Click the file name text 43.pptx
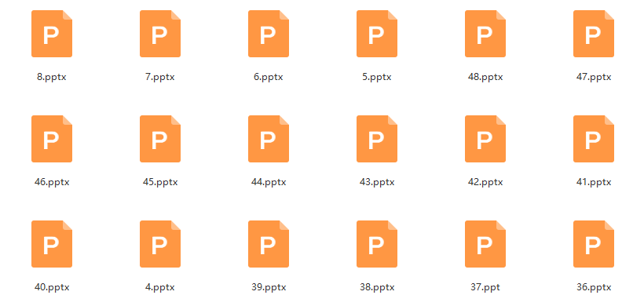 [x=377, y=182]
